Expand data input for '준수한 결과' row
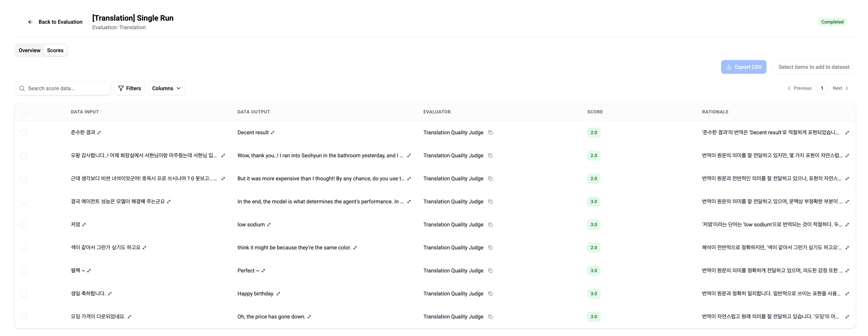 [99, 132]
